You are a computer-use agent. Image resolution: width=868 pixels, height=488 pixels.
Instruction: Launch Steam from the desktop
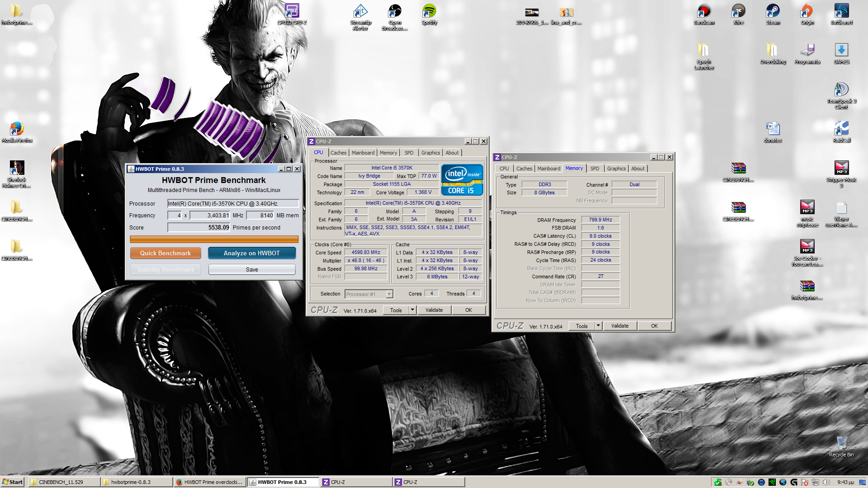pos(773,14)
